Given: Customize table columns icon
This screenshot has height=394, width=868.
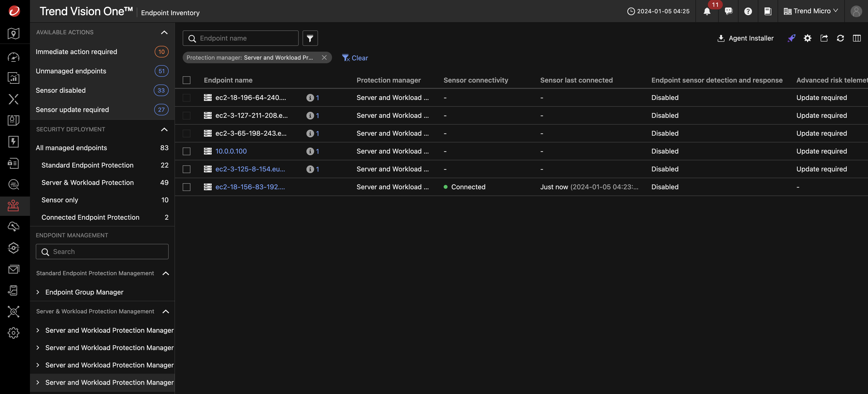Looking at the screenshot, I should pyautogui.click(x=857, y=38).
